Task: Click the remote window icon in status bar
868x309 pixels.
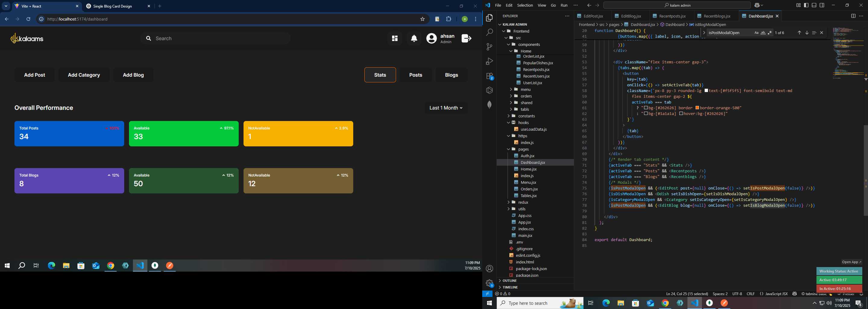Action: (x=487, y=294)
